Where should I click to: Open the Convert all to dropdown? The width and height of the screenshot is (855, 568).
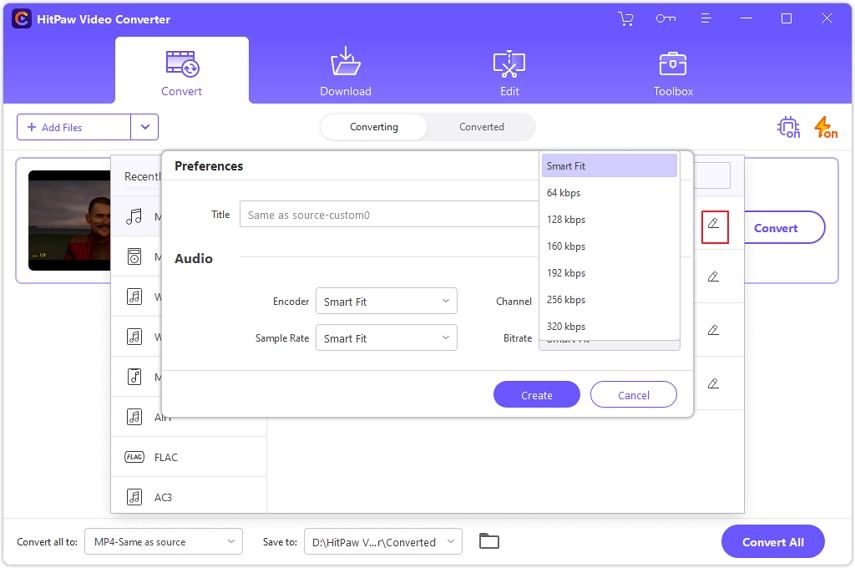click(164, 541)
